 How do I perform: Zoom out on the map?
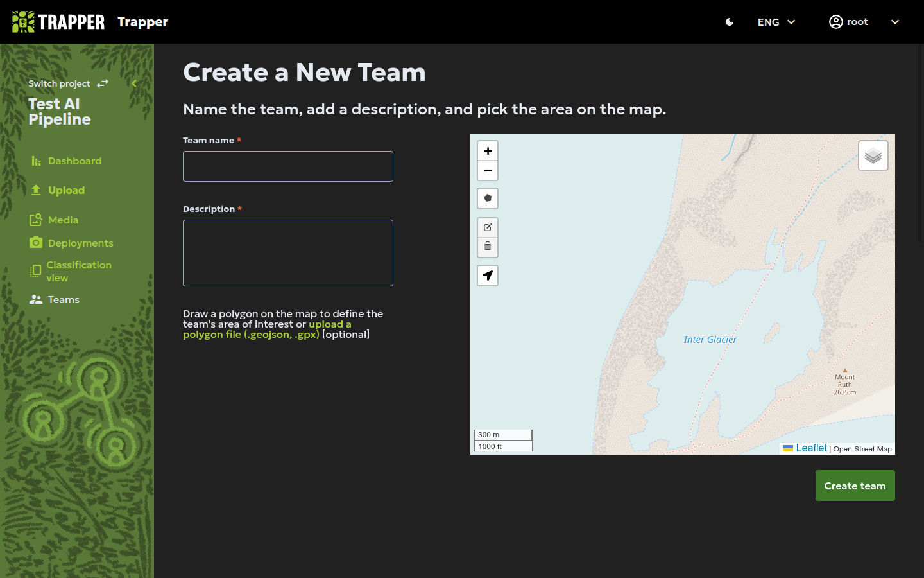(488, 170)
